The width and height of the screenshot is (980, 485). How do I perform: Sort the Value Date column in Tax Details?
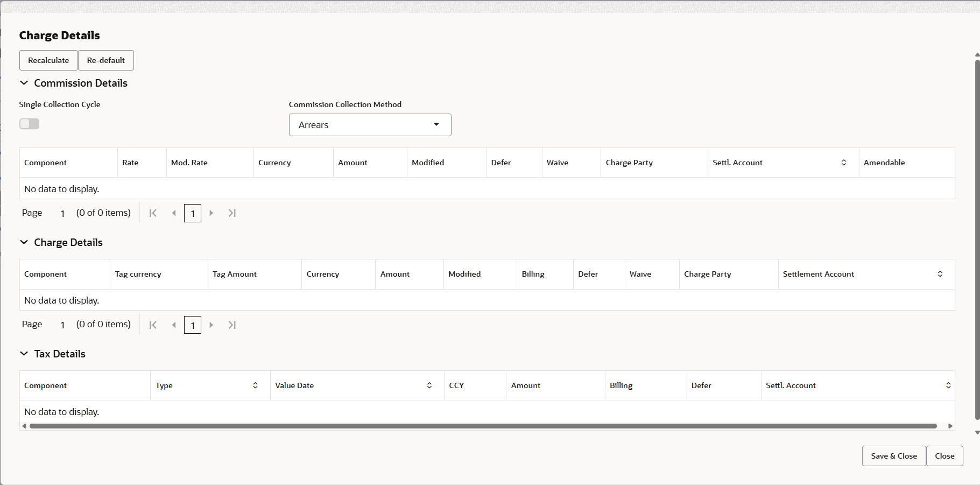(429, 385)
